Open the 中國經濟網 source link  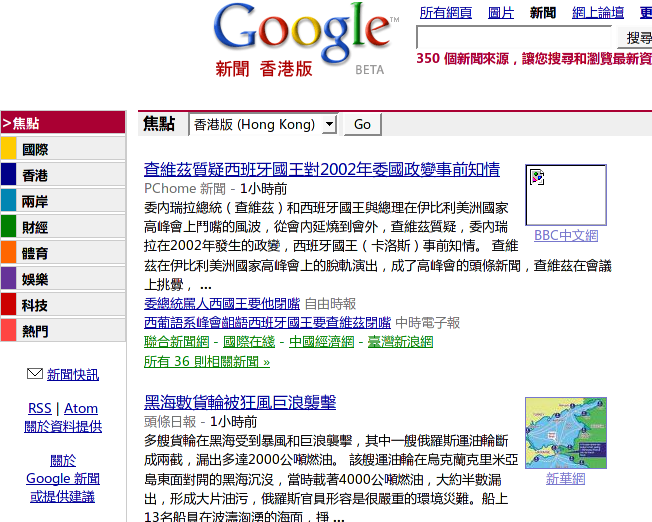321,342
